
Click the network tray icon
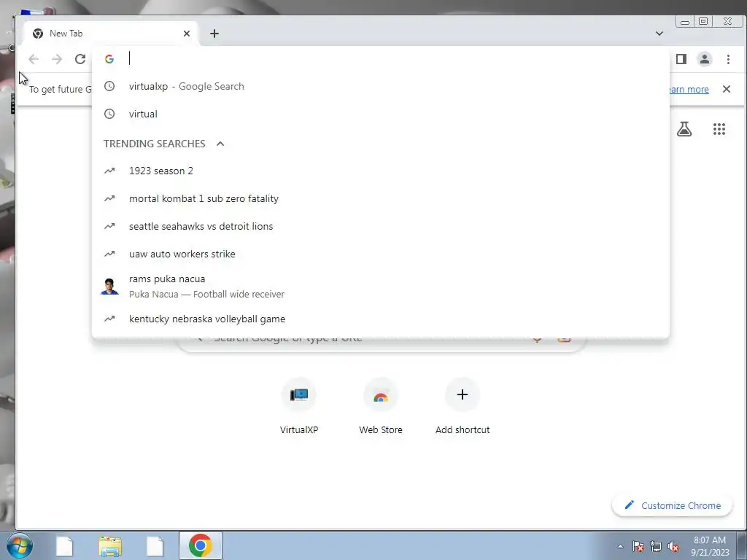point(656,546)
